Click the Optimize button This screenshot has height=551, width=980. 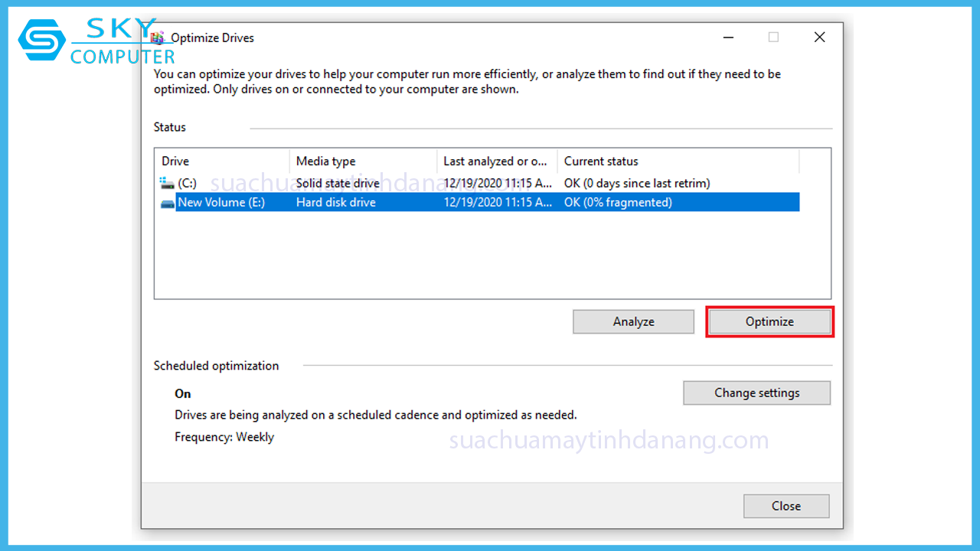769,321
